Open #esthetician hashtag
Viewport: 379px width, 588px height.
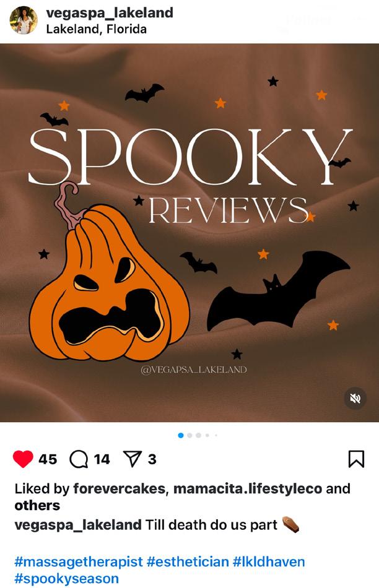click(x=188, y=562)
